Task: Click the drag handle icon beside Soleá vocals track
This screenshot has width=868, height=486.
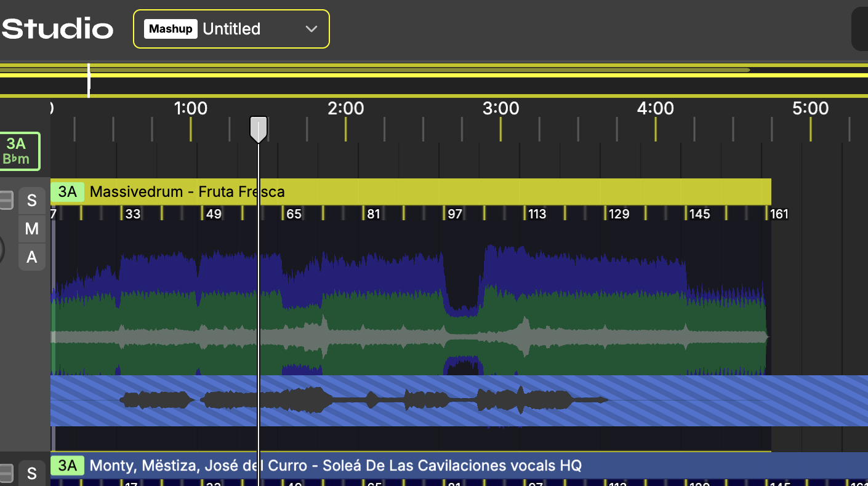Action: tap(6, 473)
